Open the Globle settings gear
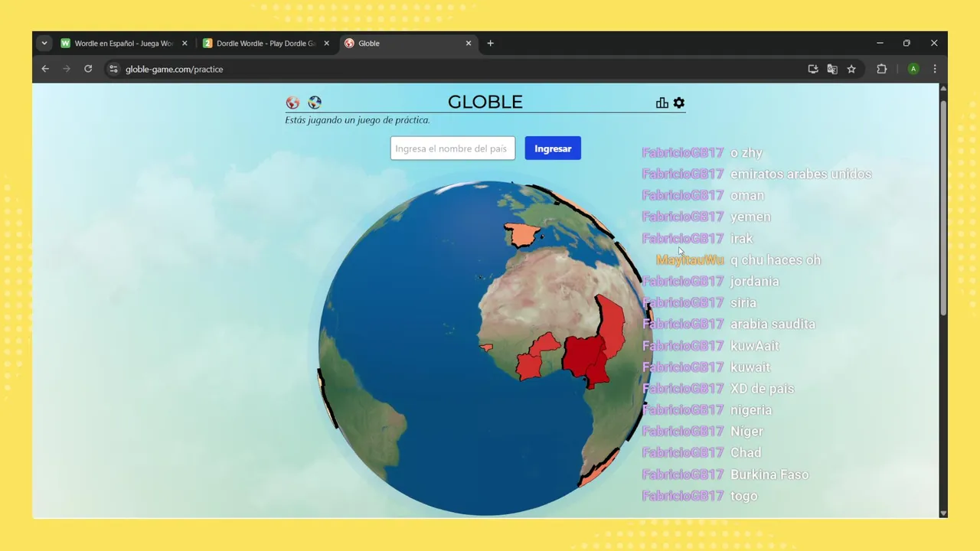 [x=679, y=103]
